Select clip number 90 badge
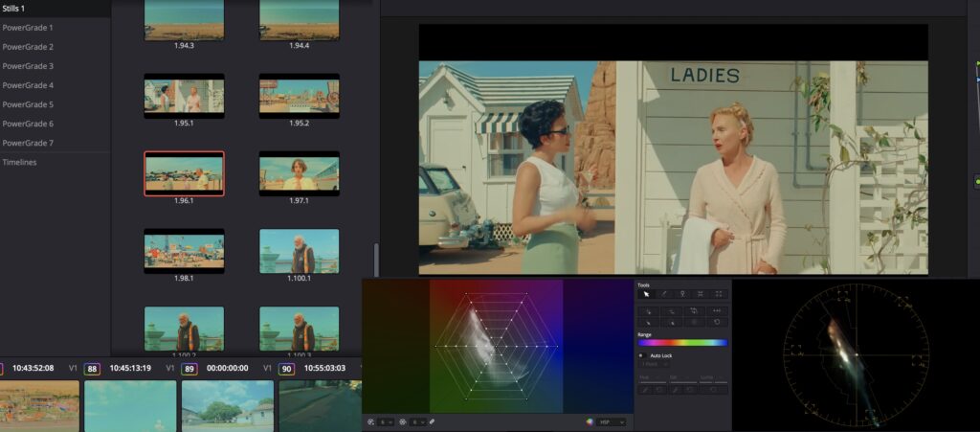 click(x=286, y=369)
